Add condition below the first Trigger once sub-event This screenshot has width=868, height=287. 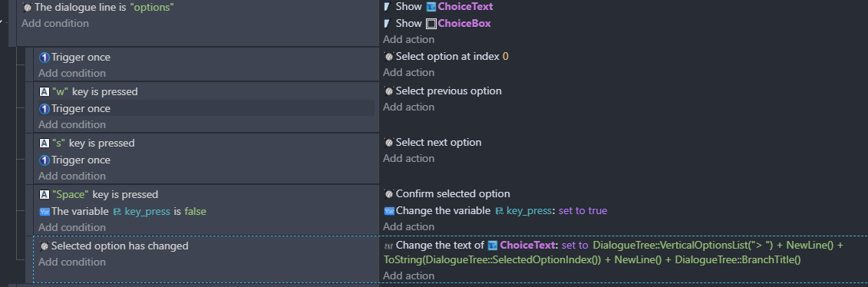tap(72, 73)
